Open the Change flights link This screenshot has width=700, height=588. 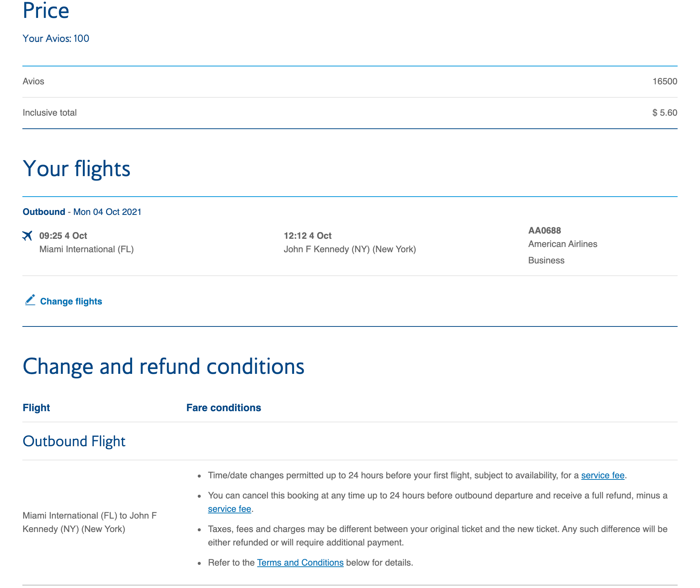click(x=71, y=301)
